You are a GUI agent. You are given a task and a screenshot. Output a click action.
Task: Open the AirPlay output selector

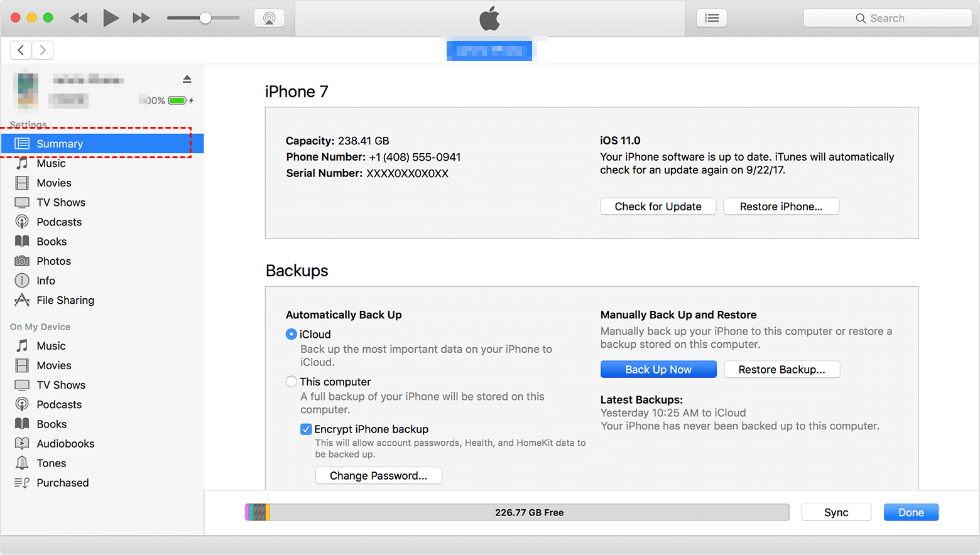[x=269, y=18]
